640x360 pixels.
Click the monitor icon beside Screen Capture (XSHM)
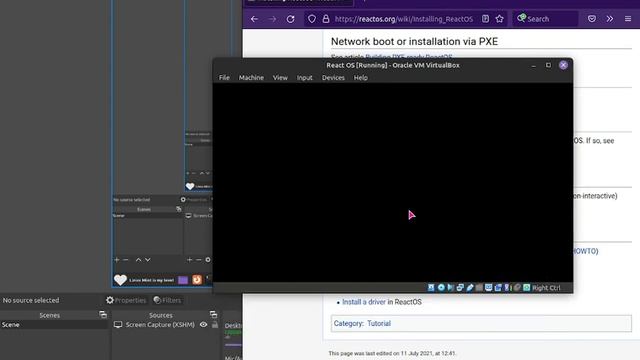(x=118, y=325)
